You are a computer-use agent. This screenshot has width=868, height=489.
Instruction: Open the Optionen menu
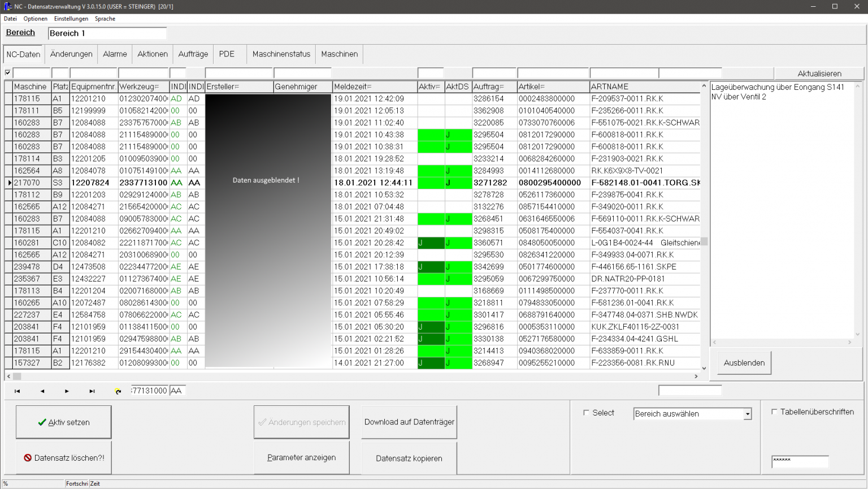[x=35, y=19]
